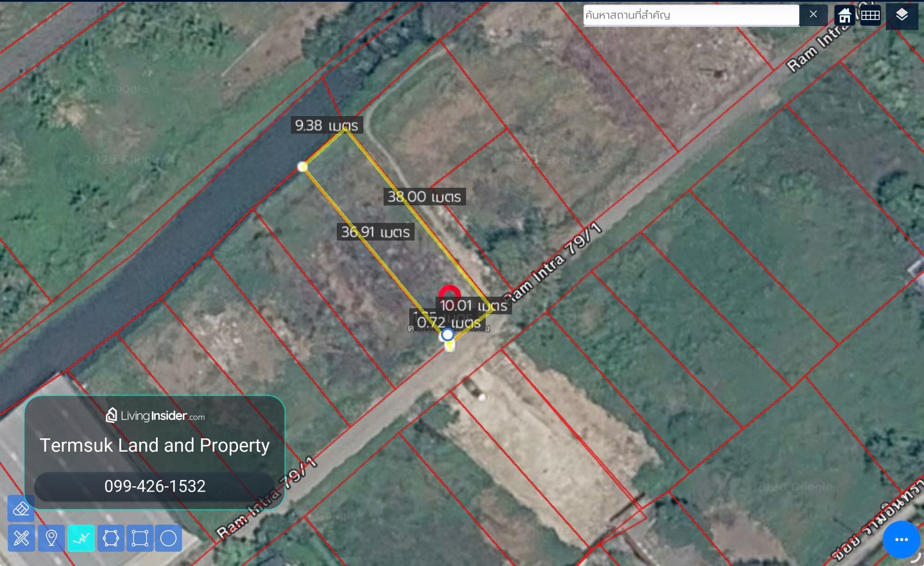924x566 pixels.
Task: Select the circle drawing tool
Action: [169, 538]
